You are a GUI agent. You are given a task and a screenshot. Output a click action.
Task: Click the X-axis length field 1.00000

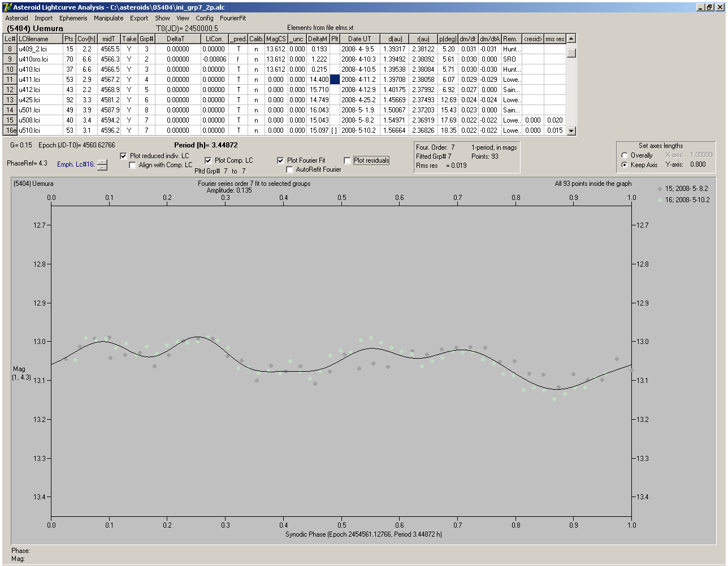click(701, 155)
